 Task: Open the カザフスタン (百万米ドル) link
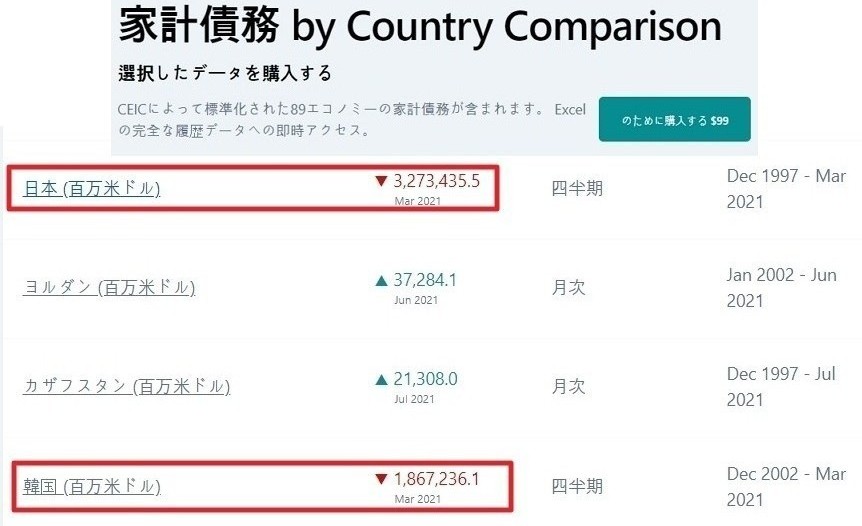tap(126, 386)
